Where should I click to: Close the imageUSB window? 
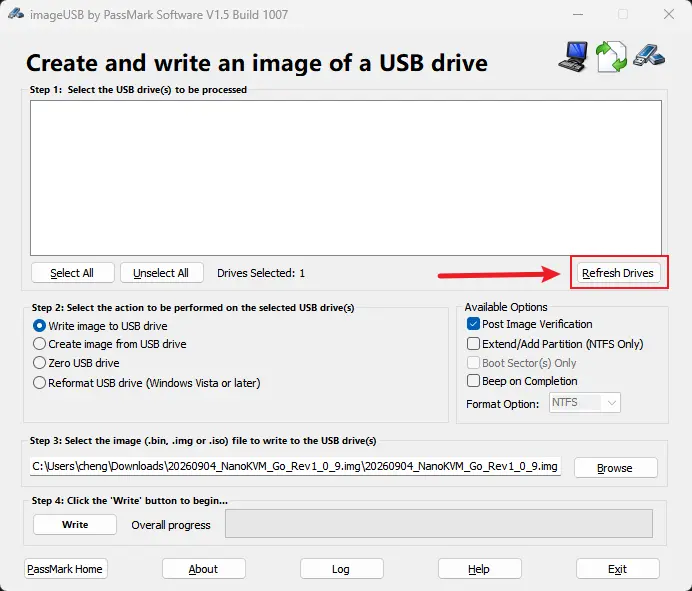click(669, 14)
